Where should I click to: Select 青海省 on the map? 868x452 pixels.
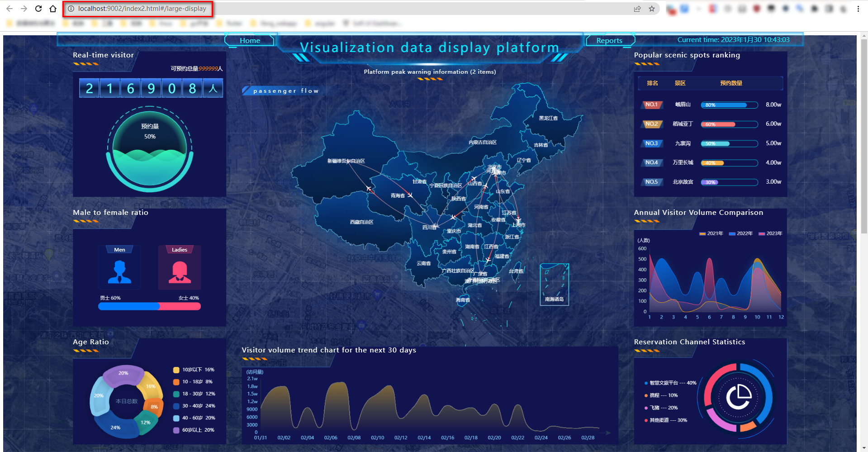[x=398, y=196]
